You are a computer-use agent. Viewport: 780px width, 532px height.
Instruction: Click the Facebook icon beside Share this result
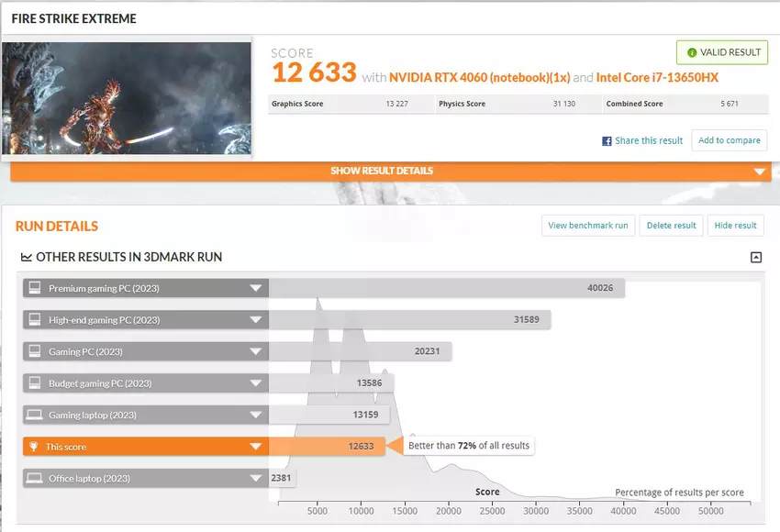(x=607, y=141)
